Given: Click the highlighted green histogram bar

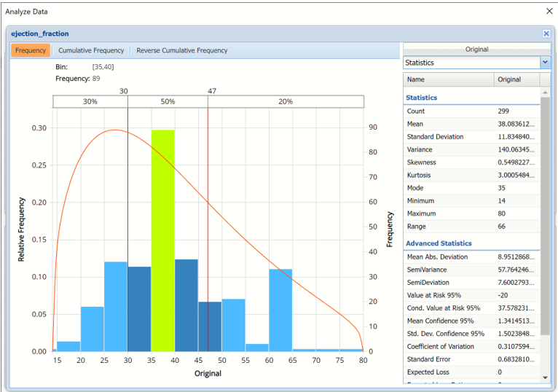Looking at the screenshot, I should coord(163,240).
